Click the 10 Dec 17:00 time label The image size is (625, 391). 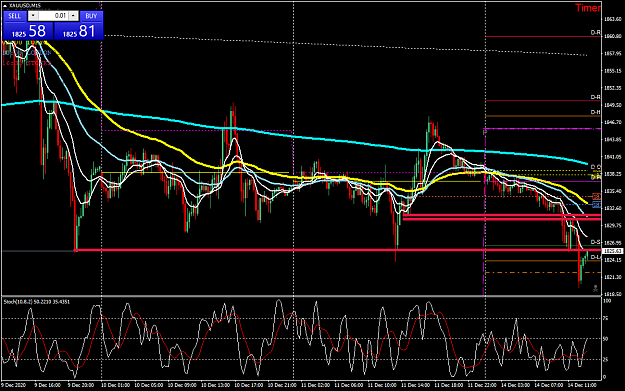coord(248,385)
